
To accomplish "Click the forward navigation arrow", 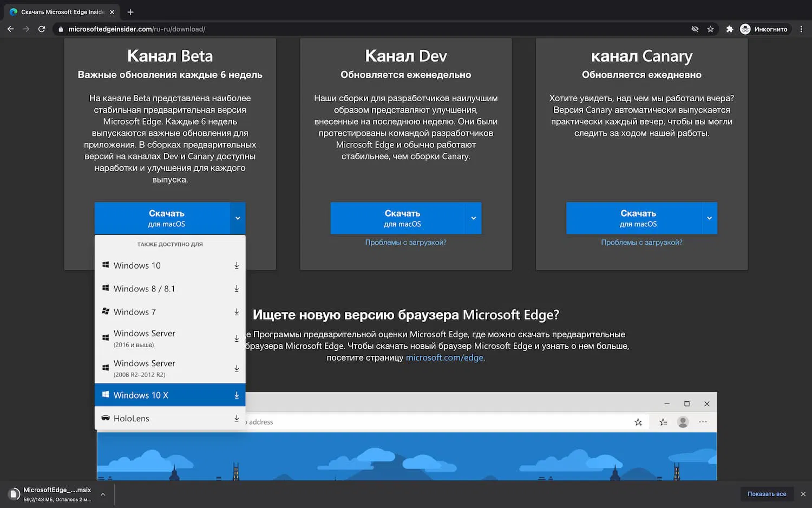I will [x=26, y=29].
